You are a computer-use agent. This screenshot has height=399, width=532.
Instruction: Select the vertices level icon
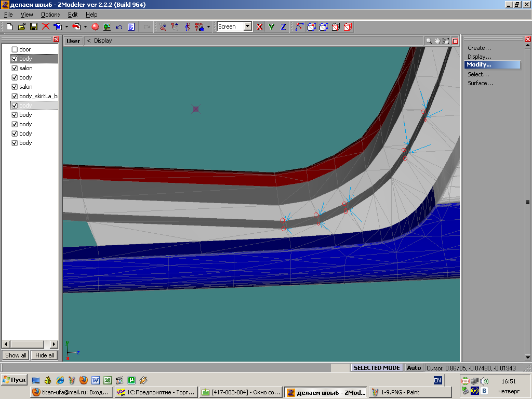300,26
